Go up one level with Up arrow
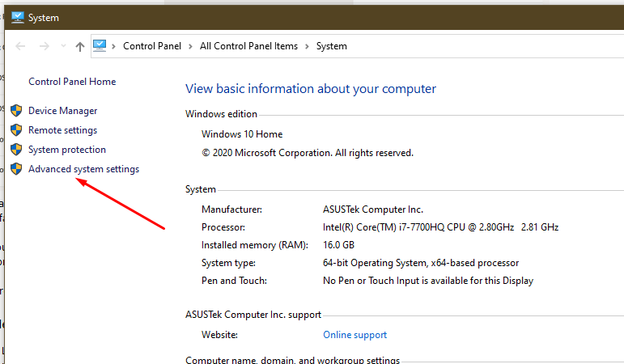This screenshot has width=624, height=364. coord(80,47)
